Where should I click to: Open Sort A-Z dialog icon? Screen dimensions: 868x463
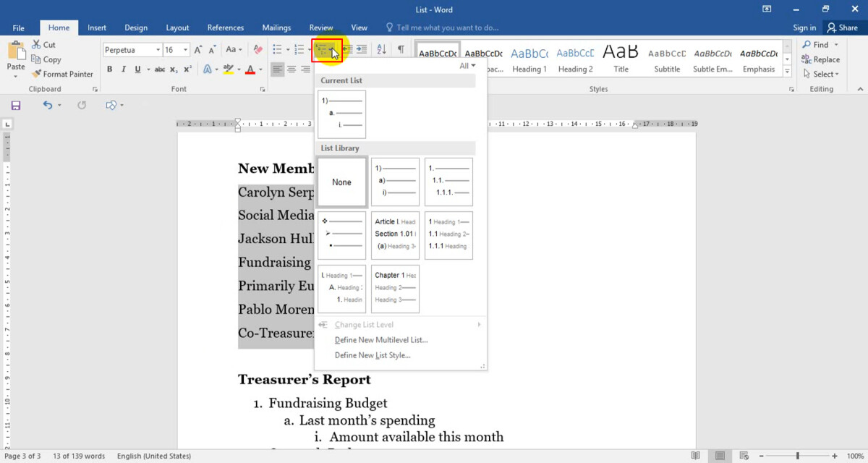[x=381, y=50]
